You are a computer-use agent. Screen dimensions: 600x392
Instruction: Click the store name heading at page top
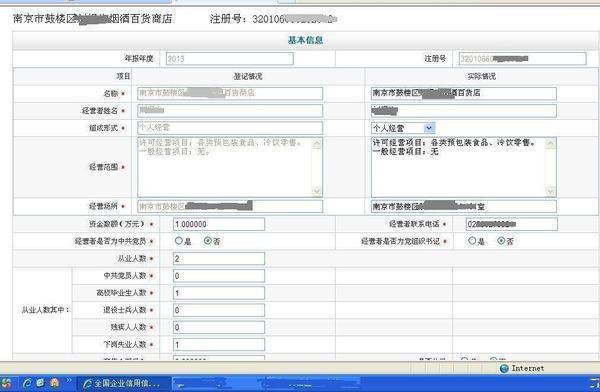pos(92,18)
